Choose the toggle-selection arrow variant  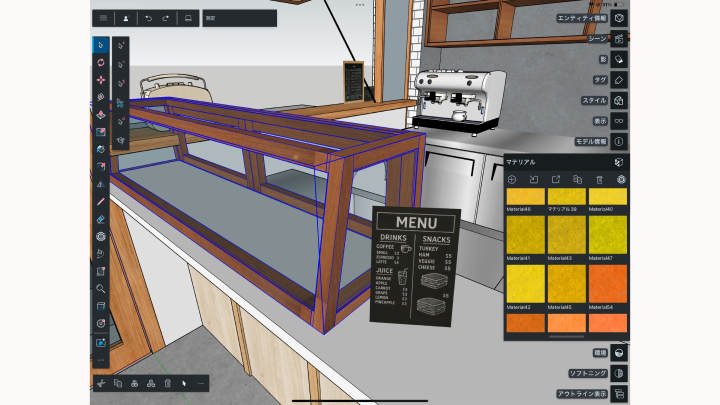click(x=121, y=84)
